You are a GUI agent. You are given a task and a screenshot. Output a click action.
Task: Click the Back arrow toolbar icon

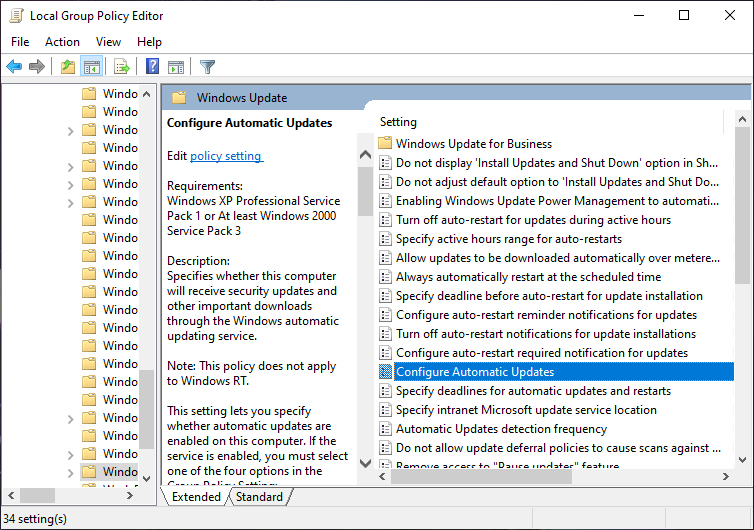(14, 66)
